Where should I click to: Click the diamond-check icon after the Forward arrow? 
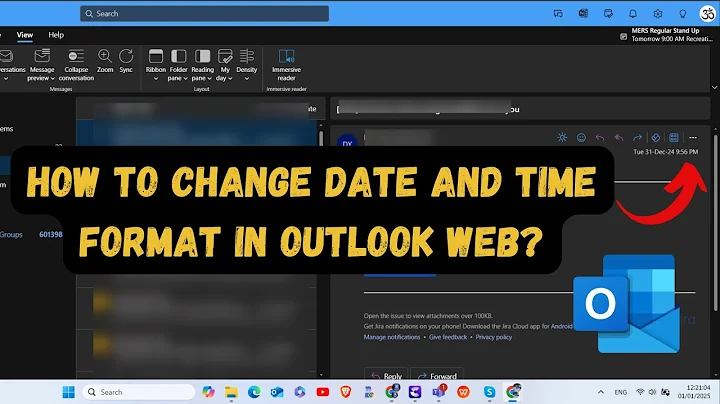656,137
